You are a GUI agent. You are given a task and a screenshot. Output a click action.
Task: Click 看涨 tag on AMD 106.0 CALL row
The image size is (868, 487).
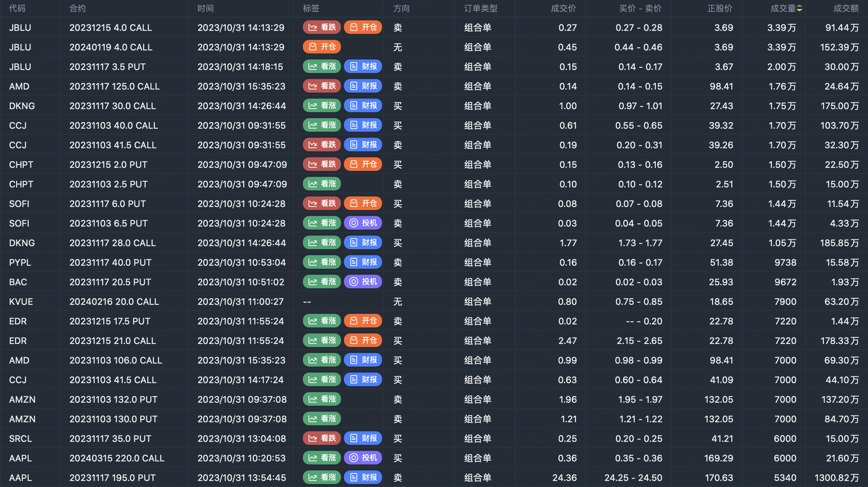click(x=322, y=360)
